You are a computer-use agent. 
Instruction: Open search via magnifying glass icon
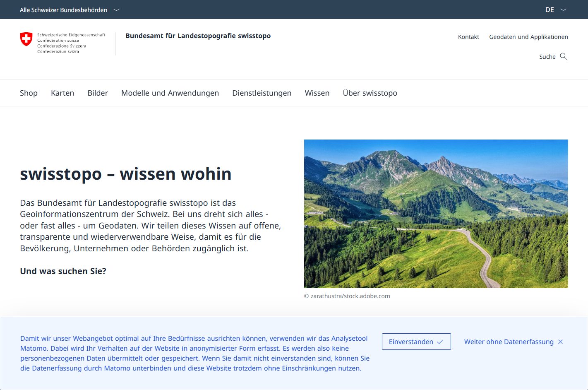564,56
